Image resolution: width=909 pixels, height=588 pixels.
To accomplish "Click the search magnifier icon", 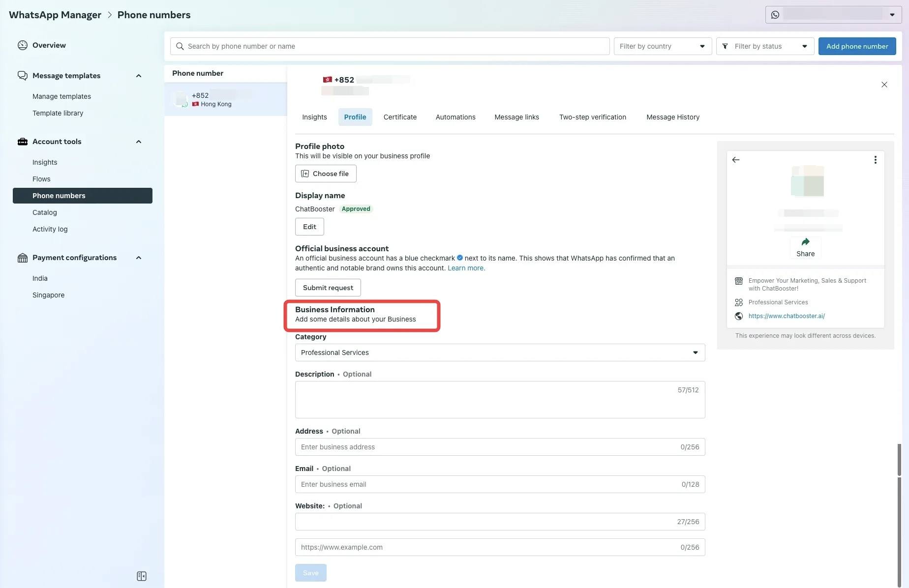I will click(180, 46).
